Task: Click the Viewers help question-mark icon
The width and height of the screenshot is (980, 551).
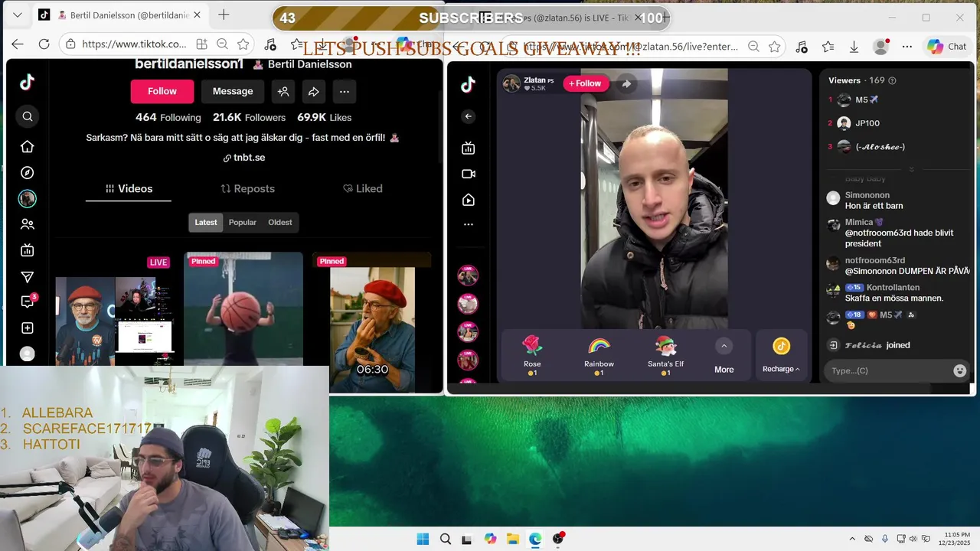Action: [892, 80]
